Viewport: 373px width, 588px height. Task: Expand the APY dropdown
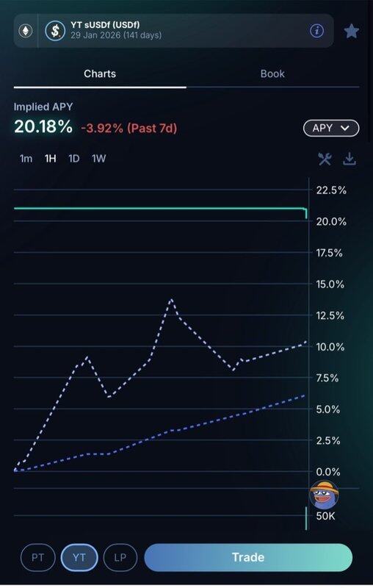click(331, 128)
